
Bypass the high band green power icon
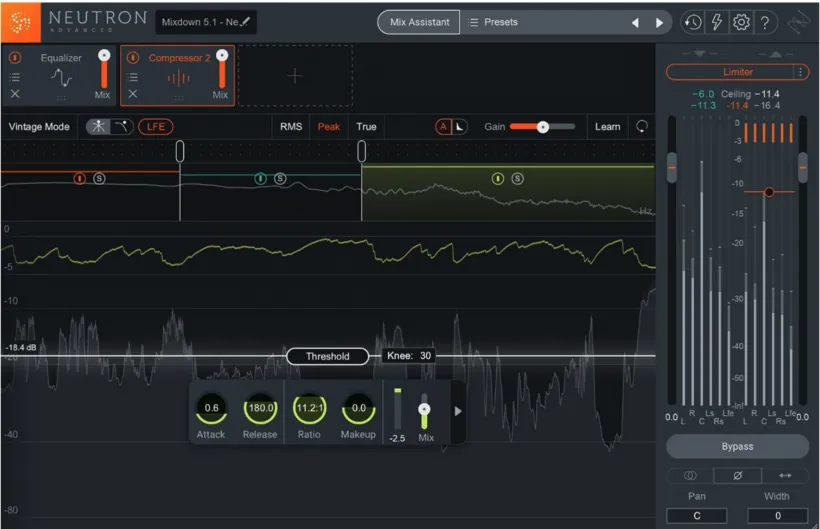click(498, 179)
